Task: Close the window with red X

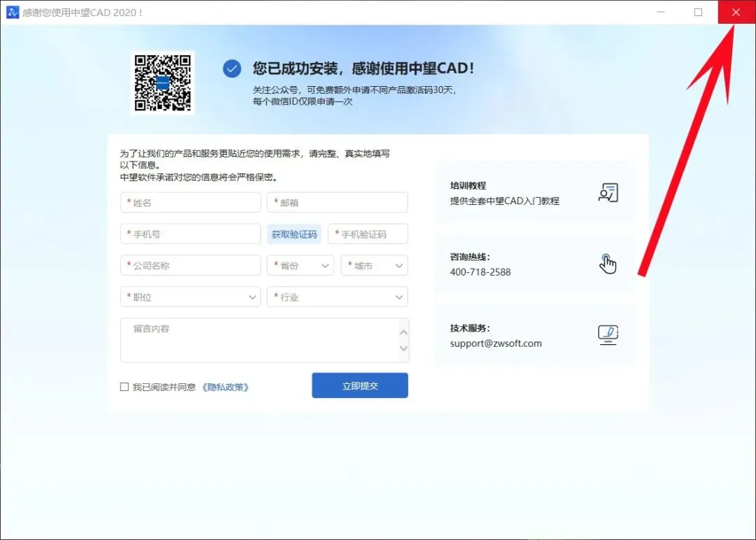Action: [x=736, y=12]
